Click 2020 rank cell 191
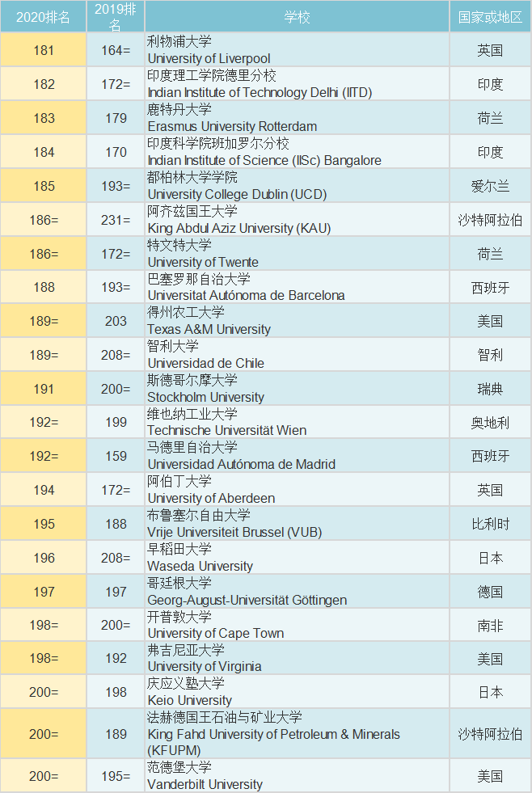The width and height of the screenshot is (532, 793). (44, 388)
